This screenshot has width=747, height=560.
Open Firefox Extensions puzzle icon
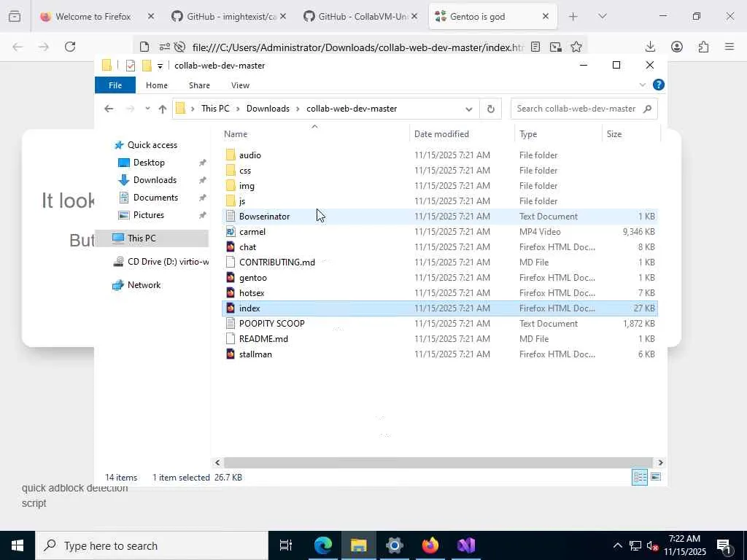pyautogui.click(x=703, y=47)
